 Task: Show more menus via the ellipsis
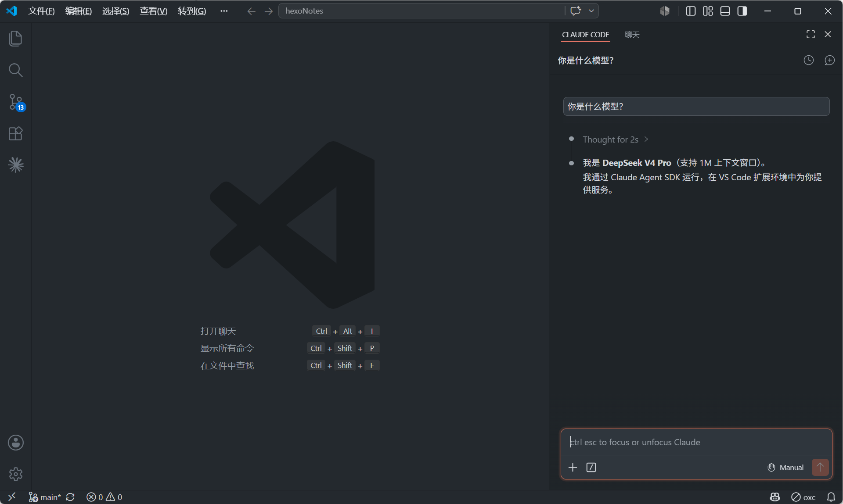click(x=224, y=11)
